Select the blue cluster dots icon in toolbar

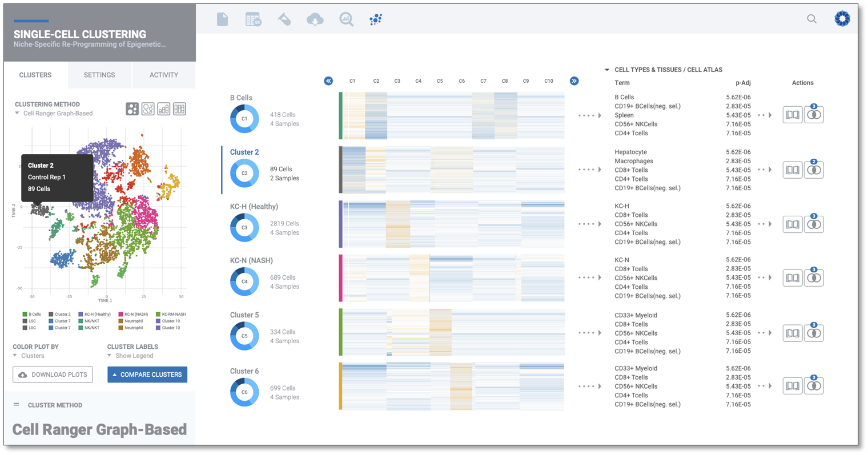tap(375, 19)
